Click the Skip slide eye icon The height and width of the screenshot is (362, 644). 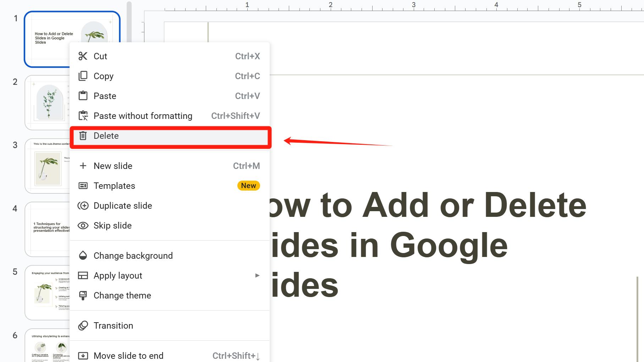(x=83, y=225)
